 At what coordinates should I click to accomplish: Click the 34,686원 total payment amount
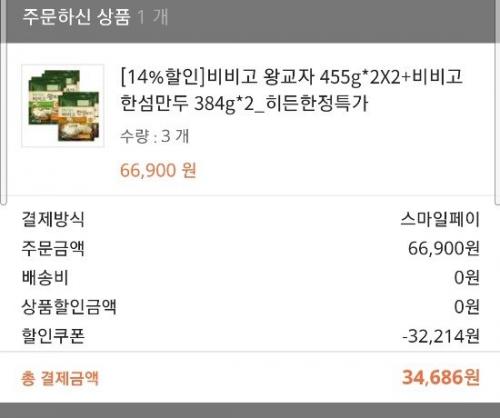click(x=441, y=377)
